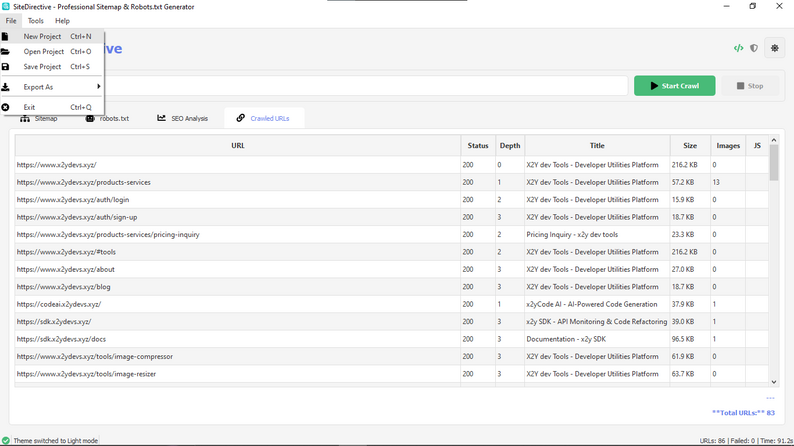Sort table by Size column header
The width and height of the screenshot is (794, 446).
[690, 145]
